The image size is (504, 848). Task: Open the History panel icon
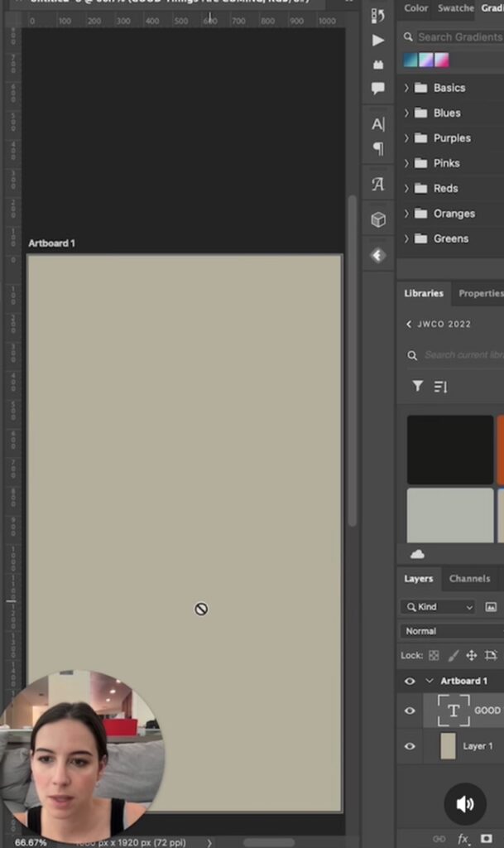tap(378, 16)
